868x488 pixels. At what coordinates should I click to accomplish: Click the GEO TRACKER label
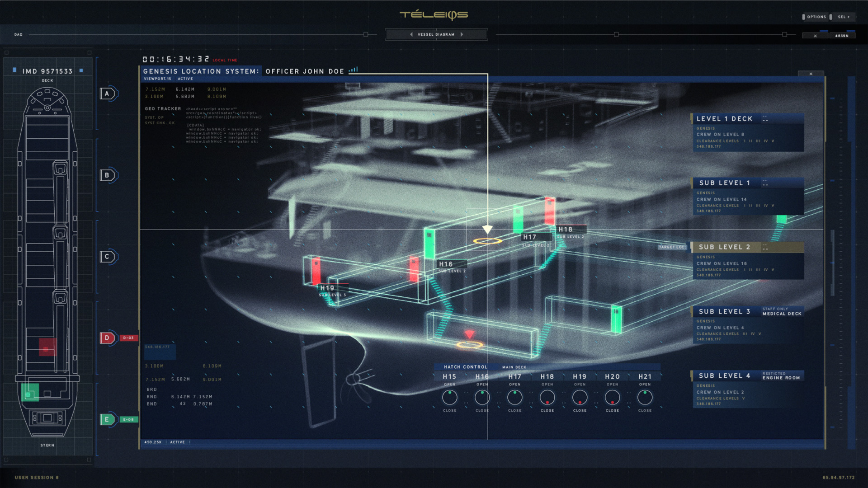pyautogui.click(x=163, y=109)
